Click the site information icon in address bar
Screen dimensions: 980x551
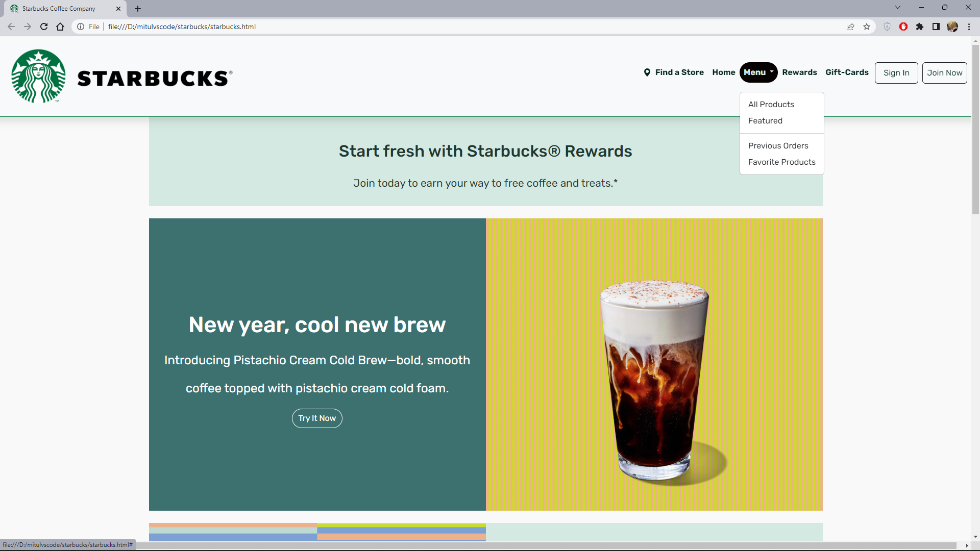81,27
